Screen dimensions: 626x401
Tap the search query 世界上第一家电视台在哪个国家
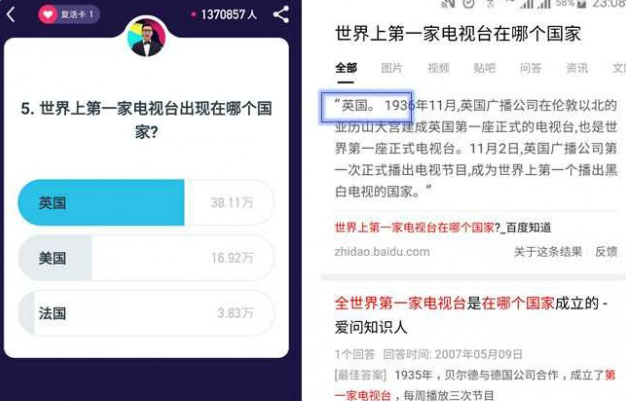click(x=458, y=34)
